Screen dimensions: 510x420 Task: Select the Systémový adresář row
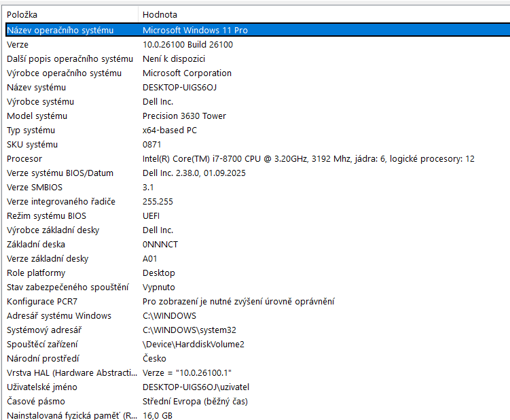click(257, 330)
